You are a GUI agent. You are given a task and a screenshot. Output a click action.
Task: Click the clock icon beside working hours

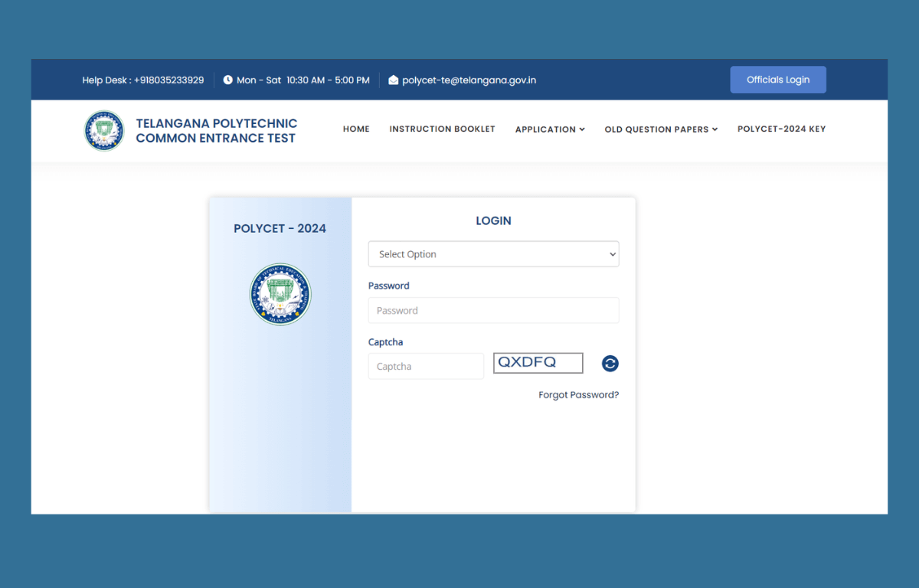[x=227, y=80]
